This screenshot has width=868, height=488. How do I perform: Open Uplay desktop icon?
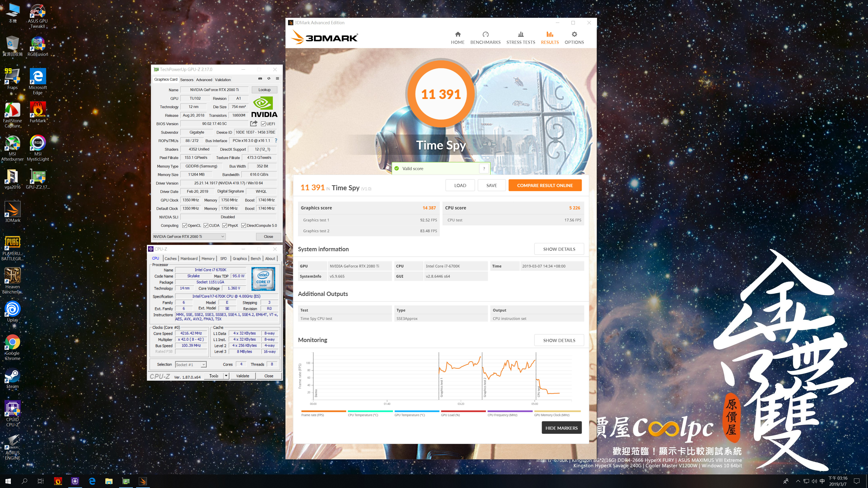coord(12,312)
